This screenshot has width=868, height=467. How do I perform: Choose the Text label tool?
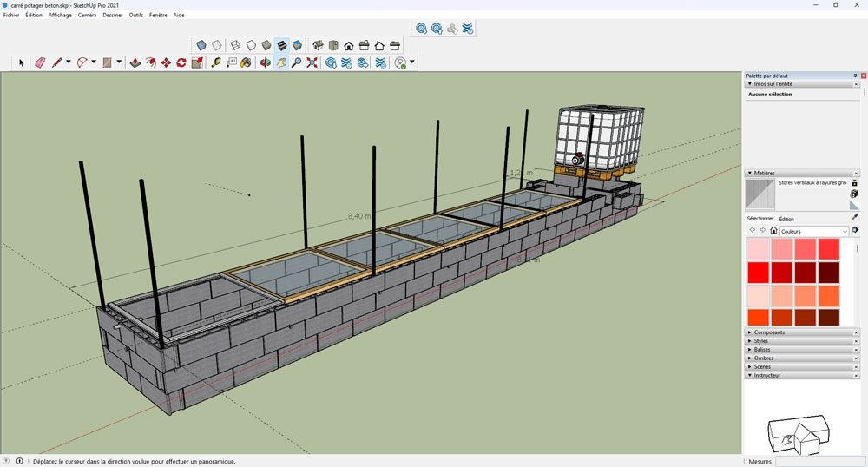(x=232, y=62)
